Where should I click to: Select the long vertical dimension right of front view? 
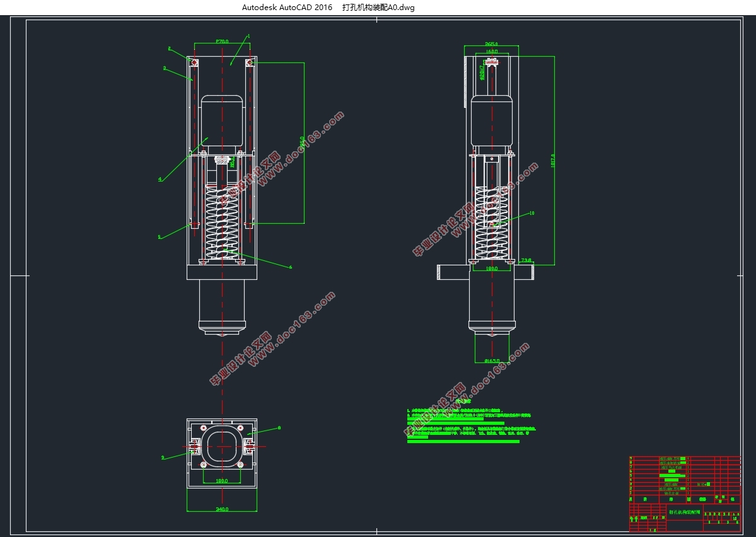tap(302, 142)
